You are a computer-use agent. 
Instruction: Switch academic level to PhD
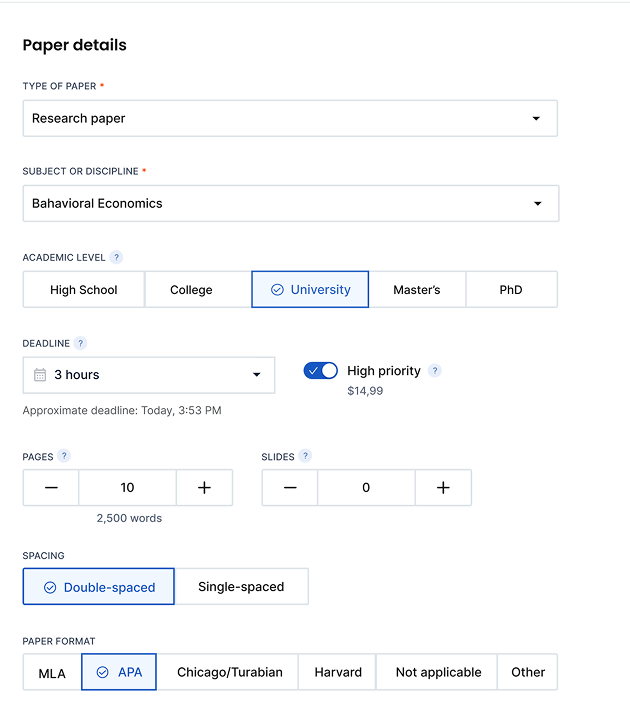coord(511,290)
